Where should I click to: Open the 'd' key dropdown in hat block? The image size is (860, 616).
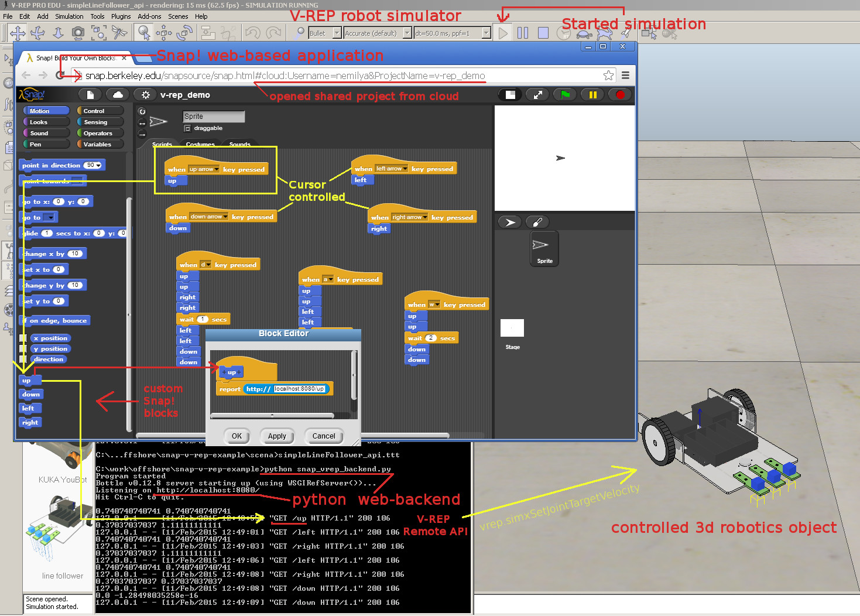click(x=205, y=265)
